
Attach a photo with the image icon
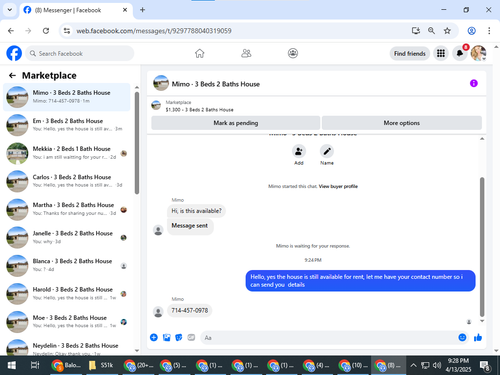(x=166, y=337)
